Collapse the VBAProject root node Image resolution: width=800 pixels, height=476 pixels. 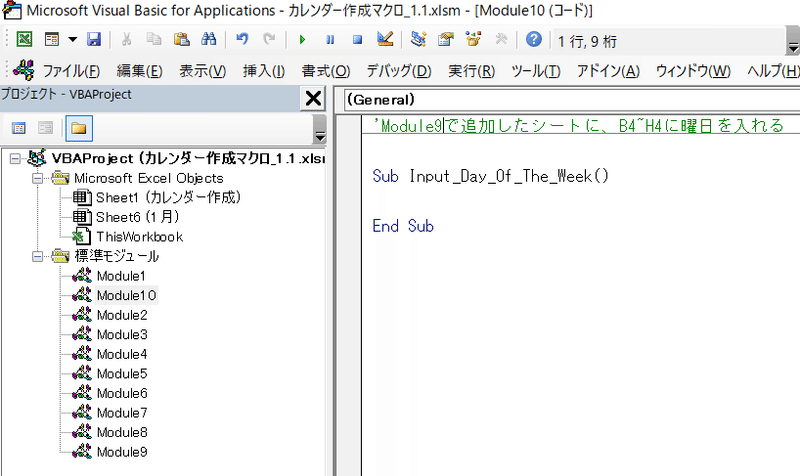tap(15, 159)
